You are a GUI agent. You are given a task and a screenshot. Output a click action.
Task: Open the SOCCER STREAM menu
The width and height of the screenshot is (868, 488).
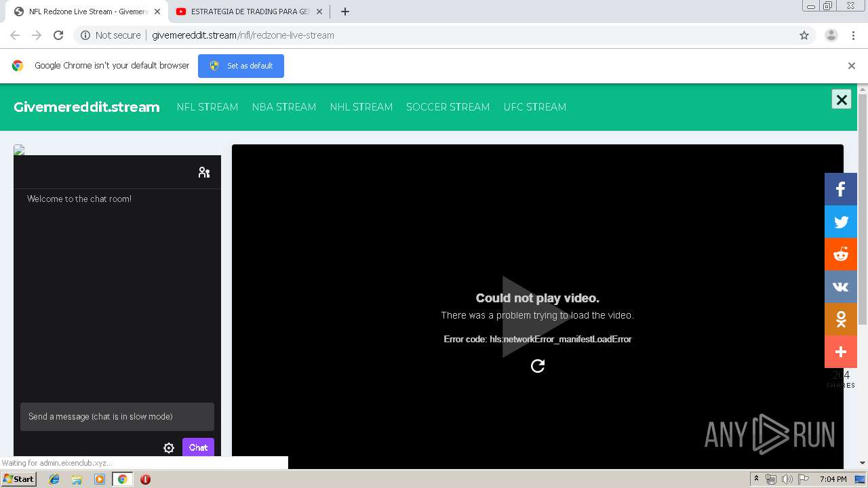click(448, 107)
